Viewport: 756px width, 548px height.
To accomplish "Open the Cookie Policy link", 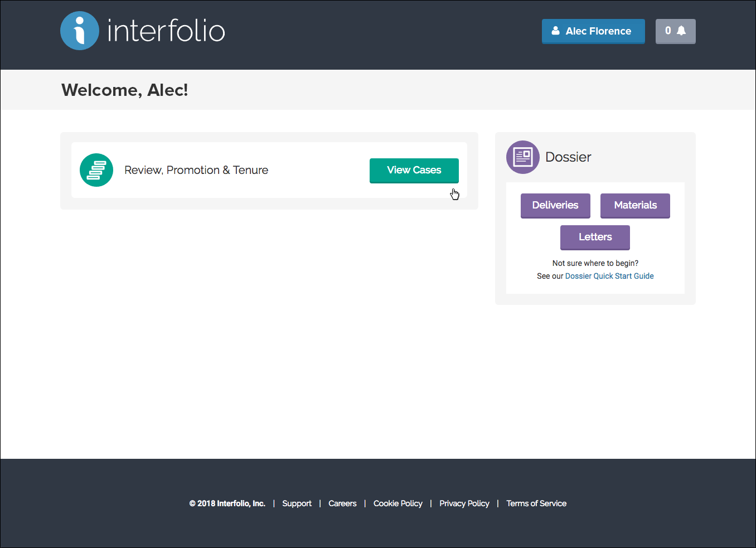I will pos(398,503).
